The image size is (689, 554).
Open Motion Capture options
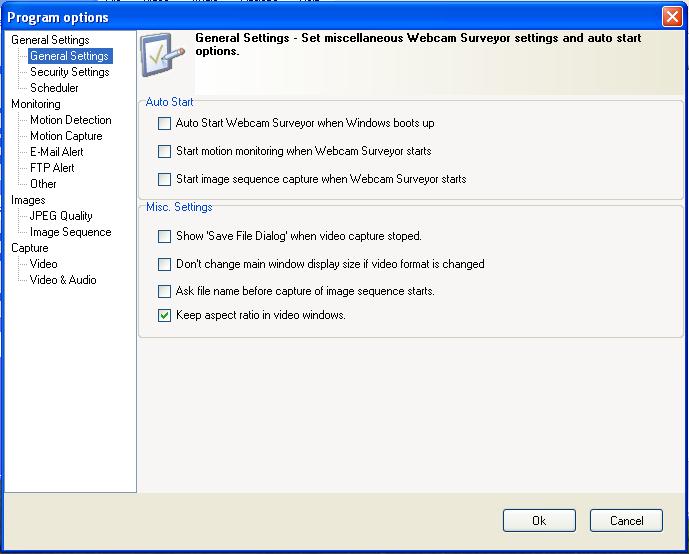click(66, 136)
